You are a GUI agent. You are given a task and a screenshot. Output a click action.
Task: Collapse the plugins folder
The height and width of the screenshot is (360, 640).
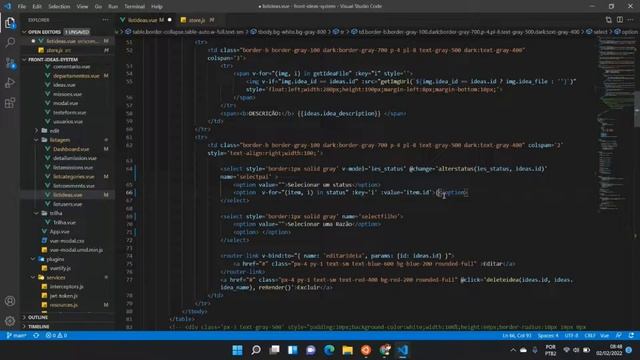(55, 259)
